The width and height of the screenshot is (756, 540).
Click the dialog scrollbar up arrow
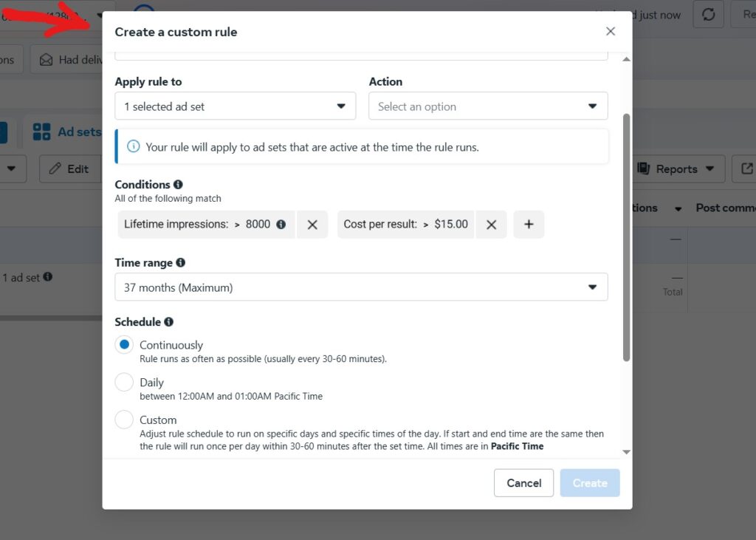pos(626,59)
